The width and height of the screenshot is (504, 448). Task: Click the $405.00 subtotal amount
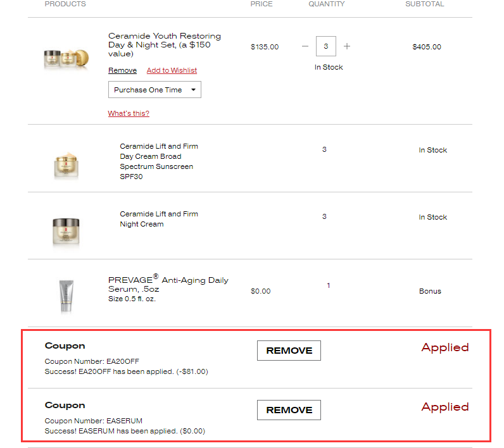[427, 47]
